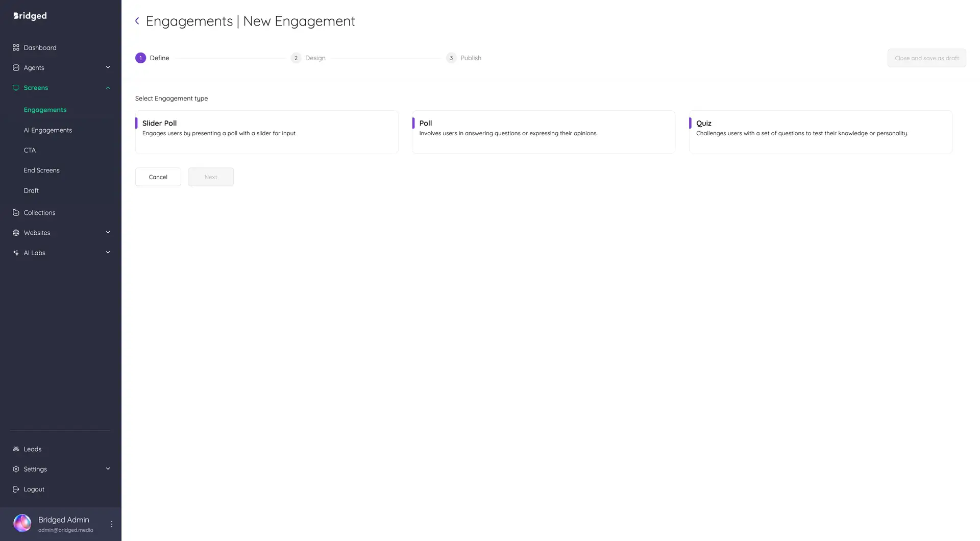Open the Dashboard sidebar icon
Viewport: 980px width, 541px height.
point(16,47)
